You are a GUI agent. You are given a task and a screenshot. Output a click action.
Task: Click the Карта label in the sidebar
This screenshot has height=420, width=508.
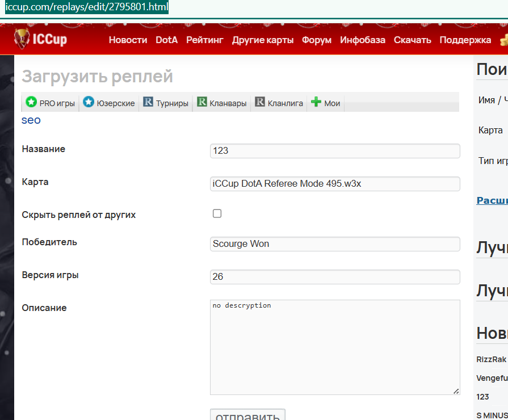click(x=490, y=130)
